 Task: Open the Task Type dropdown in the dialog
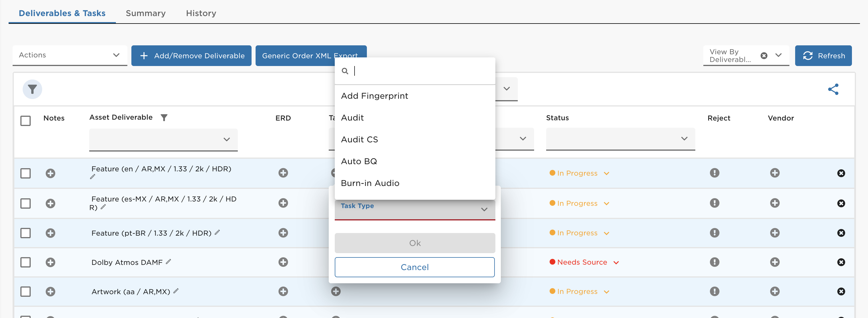pyautogui.click(x=415, y=210)
